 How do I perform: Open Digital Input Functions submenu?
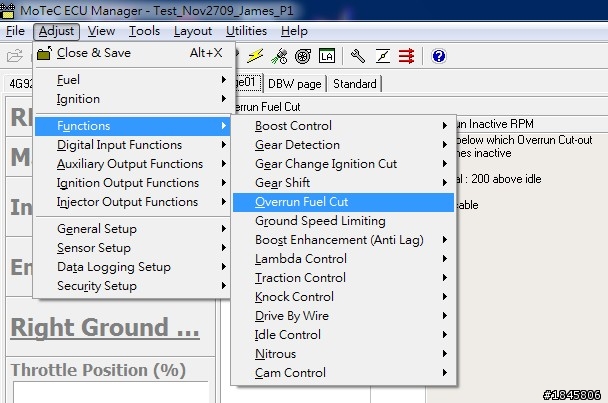click(134, 145)
